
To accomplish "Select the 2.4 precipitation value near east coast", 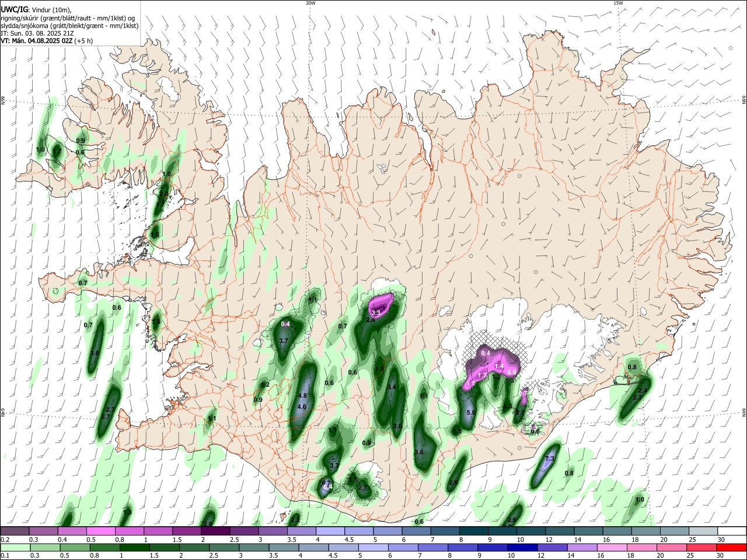I will pyautogui.click(x=643, y=391).
